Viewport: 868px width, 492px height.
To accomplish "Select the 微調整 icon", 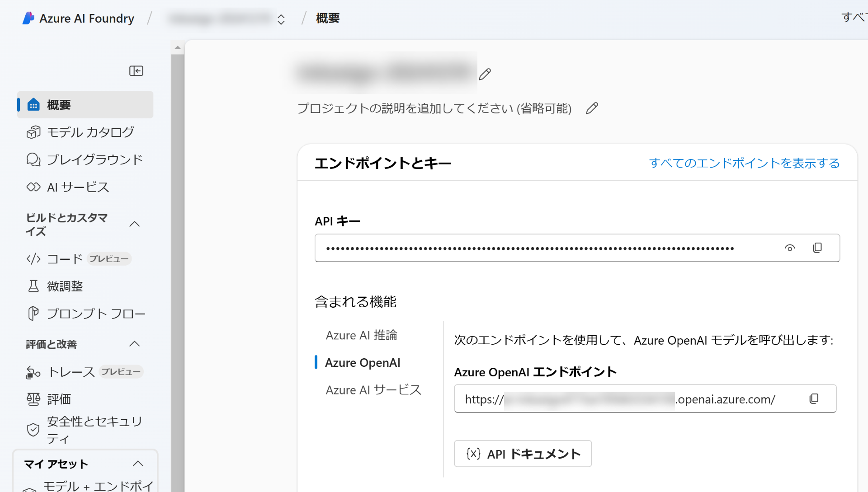I will pyautogui.click(x=33, y=286).
